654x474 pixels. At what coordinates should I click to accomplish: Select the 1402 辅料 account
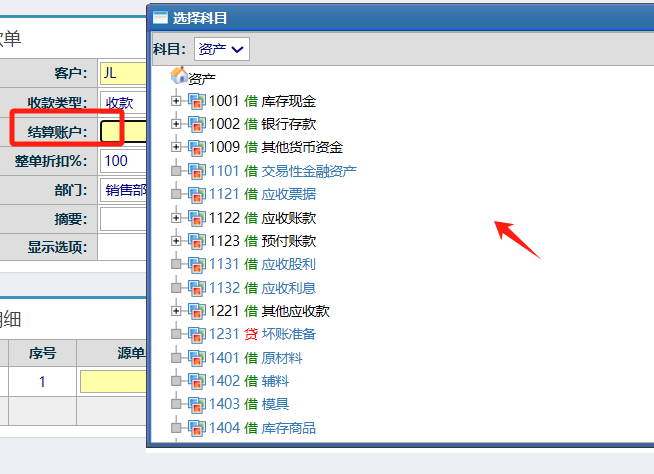click(250, 381)
